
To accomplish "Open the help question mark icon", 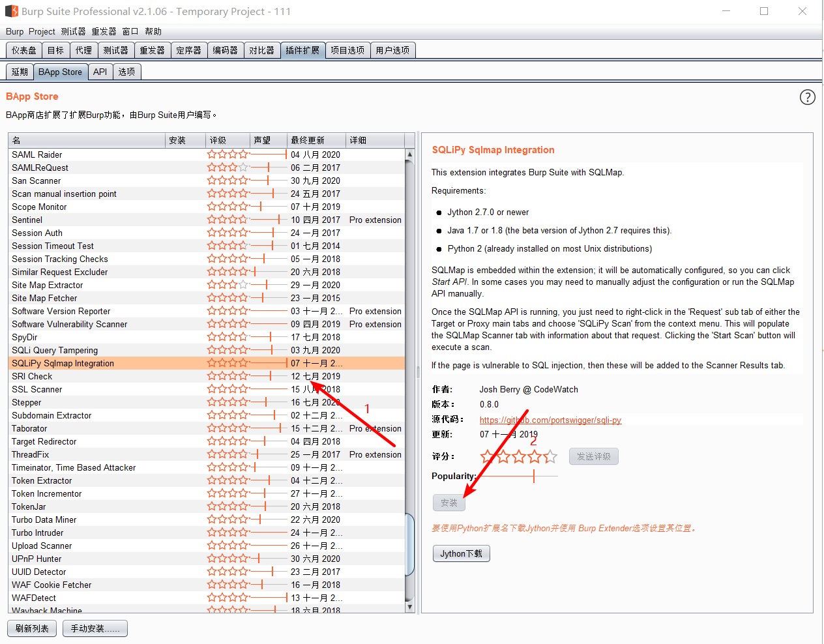I will [x=807, y=96].
